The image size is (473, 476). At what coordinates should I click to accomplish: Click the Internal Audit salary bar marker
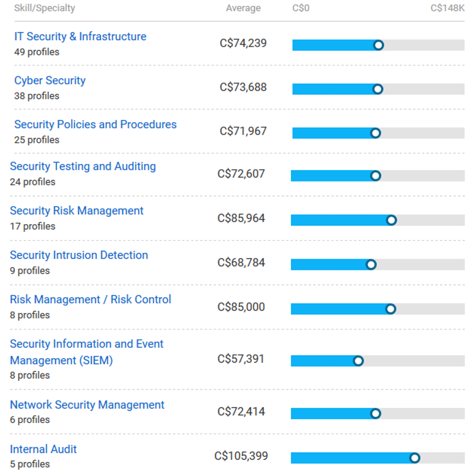[415, 458]
